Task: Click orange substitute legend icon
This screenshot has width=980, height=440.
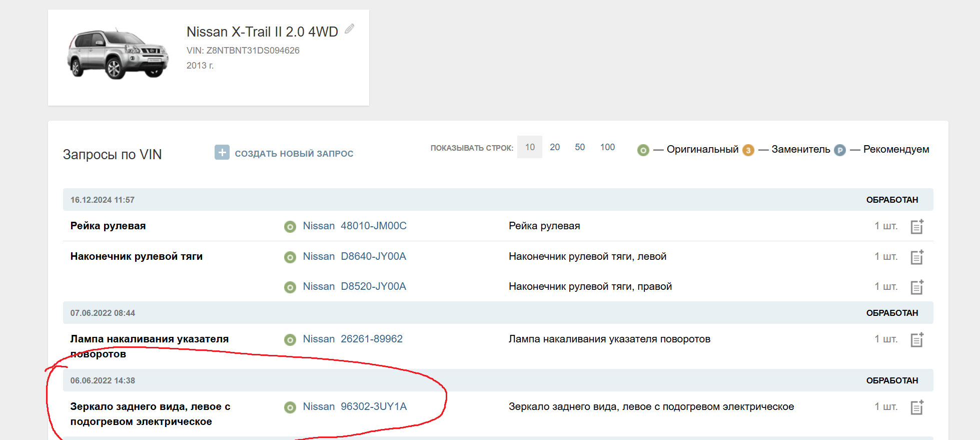Action: (x=748, y=150)
